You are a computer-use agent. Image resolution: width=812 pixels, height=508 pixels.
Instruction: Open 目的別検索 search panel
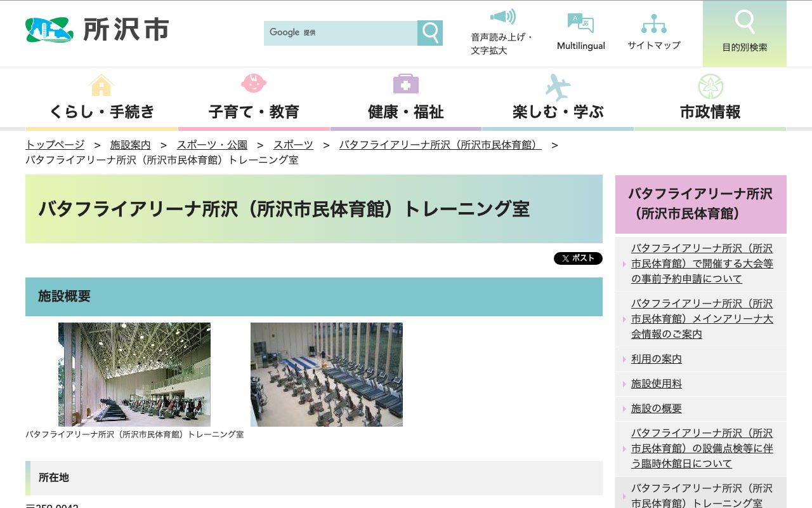pyautogui.click(x=745, y=34)
